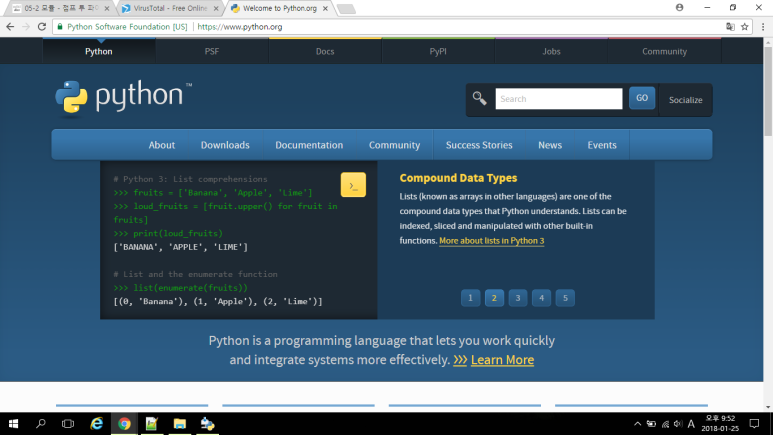Go to slide 4 of the code carousel
Screen dimensions: 773x435
tap(541, 298)
